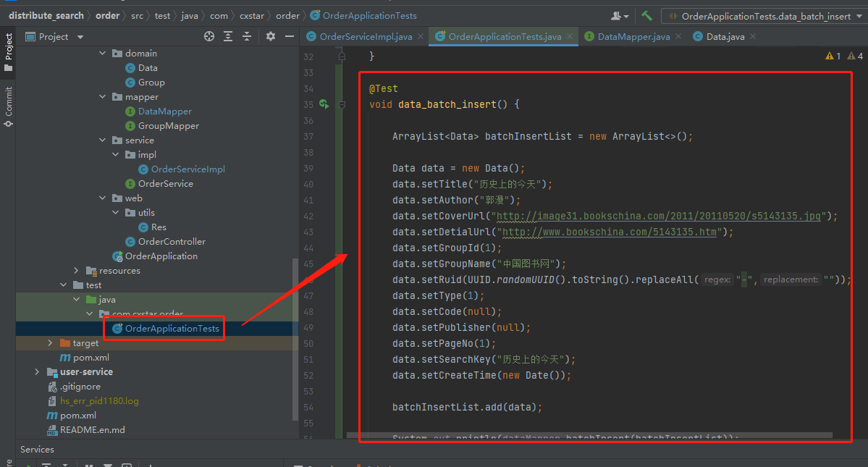Collapse the test folder
Screen dimensions: 868x467
click(x=63, y=285)
